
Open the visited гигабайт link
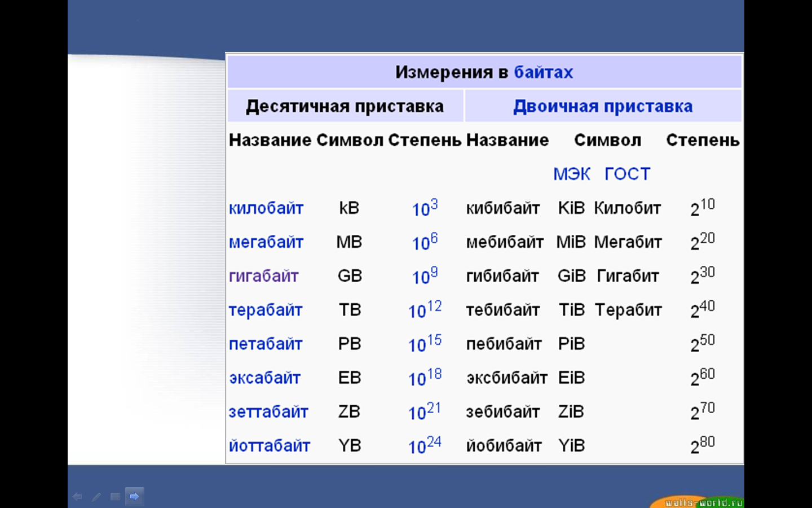click(x=264, y=276)
